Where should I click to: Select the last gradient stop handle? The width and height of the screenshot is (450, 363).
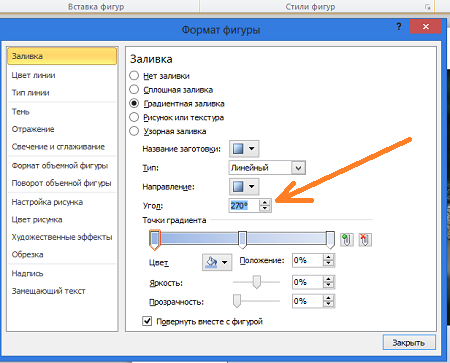330,240
